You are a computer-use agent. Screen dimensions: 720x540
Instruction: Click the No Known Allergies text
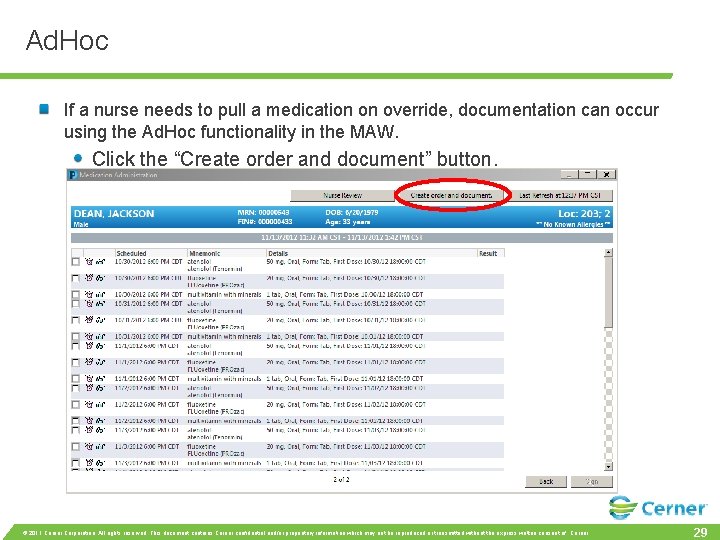pos(574,224)
